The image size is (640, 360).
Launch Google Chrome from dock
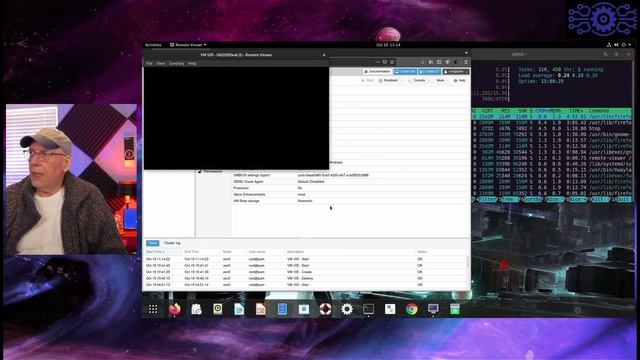(412, 309)
